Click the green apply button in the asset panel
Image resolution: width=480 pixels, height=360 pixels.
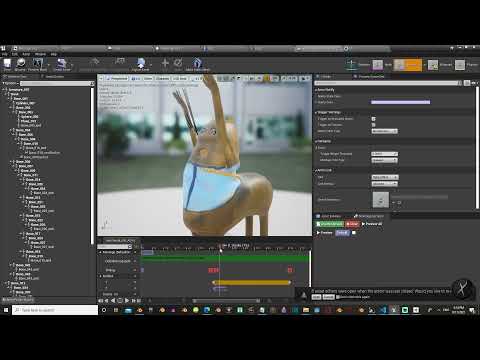click(x=329, y=224)
